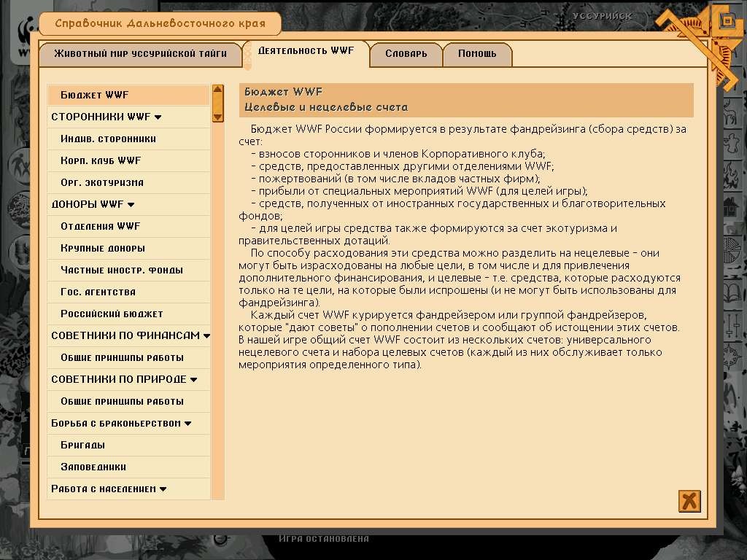
Task: Click the list scrollbar down arrow
Action: (217, 117)
